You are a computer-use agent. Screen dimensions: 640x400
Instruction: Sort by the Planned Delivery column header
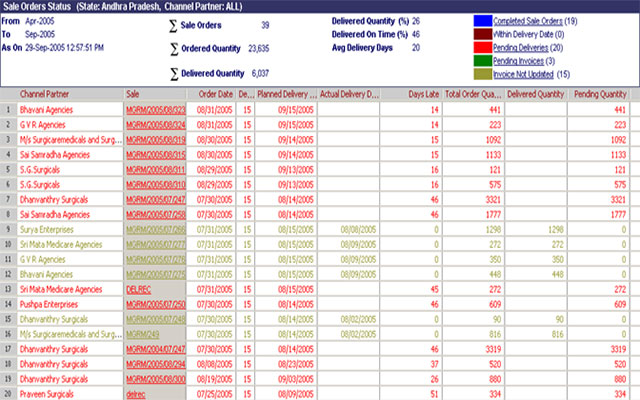(286, 94)
